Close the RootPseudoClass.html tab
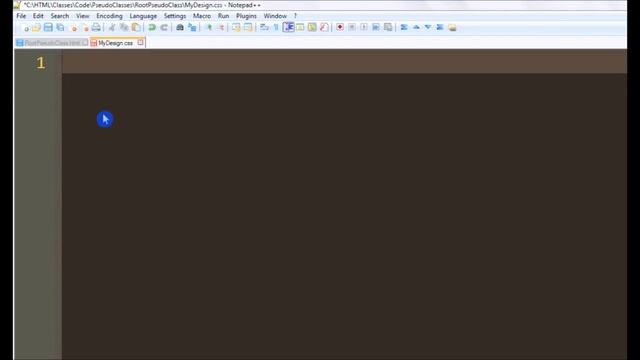The height and width of the screenshot is (360, 640). [x=85, y=42]
